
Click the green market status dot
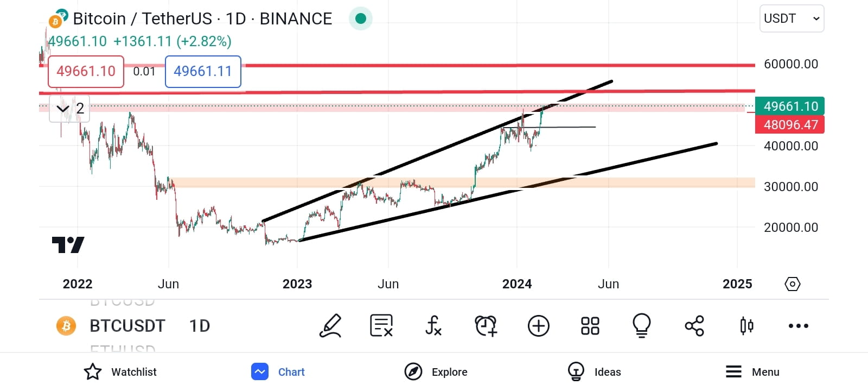click(x=360, y=18)
